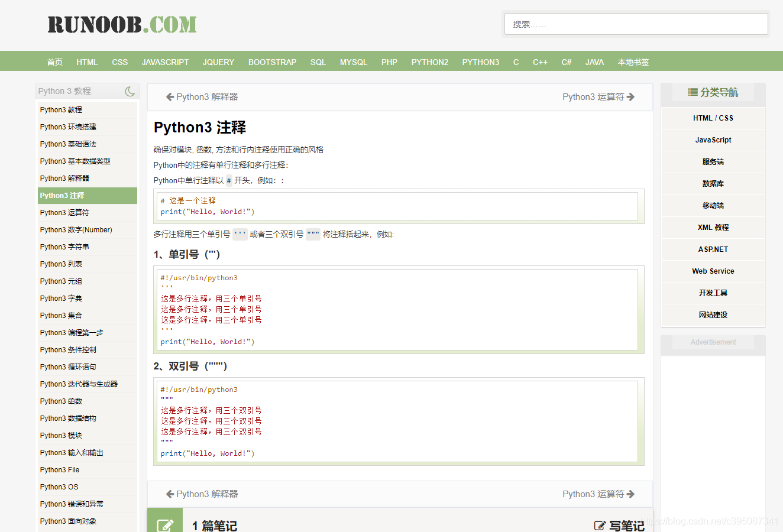Viewport: 783px width, 532px height.
Task: Select C in the navigation bar
Action: point(516,62)
